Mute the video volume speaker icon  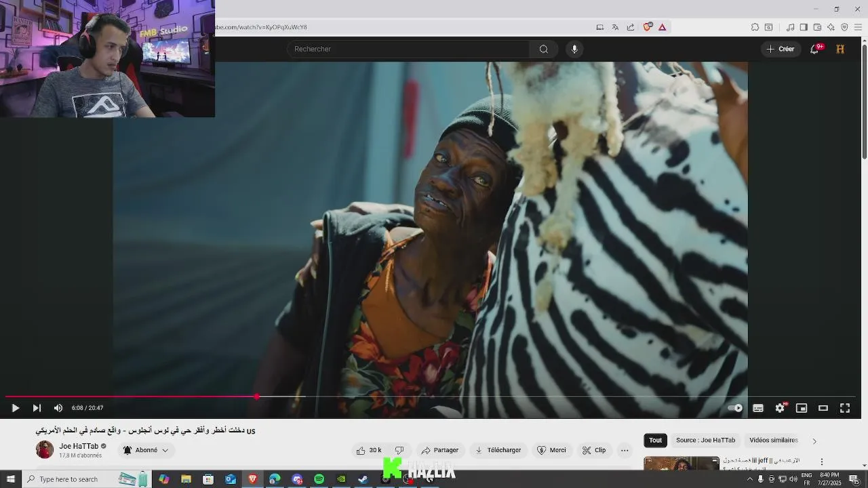pos(58,408)
